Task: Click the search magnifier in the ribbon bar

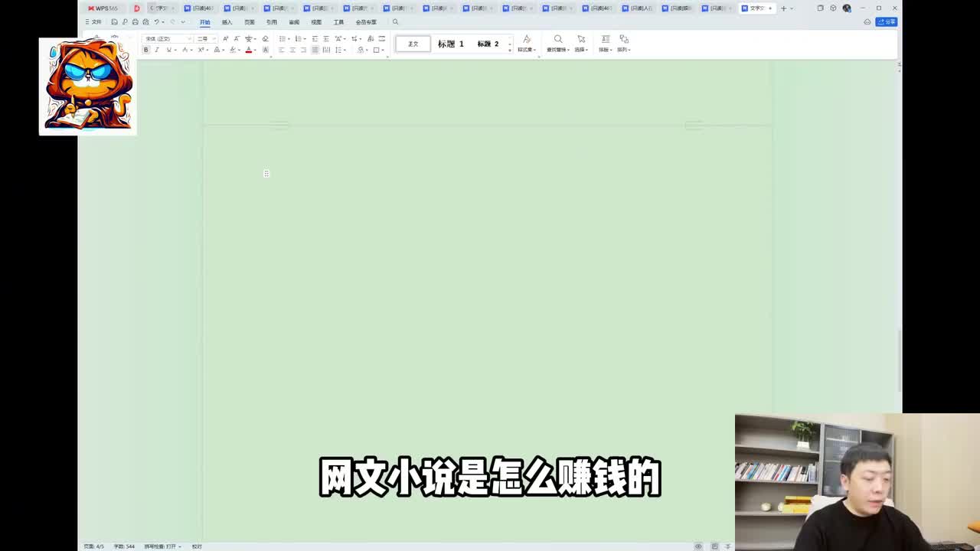Action: (395, 22)
